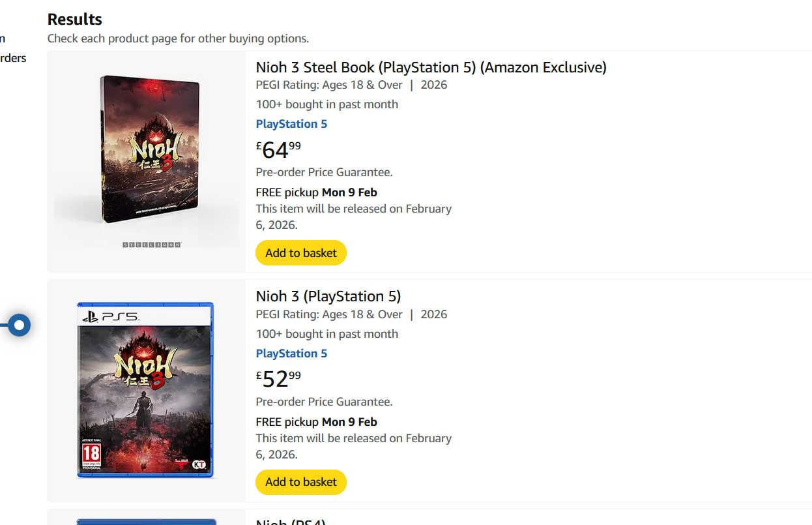Click the PEGI 18 badge on PS5 cover

91,455
